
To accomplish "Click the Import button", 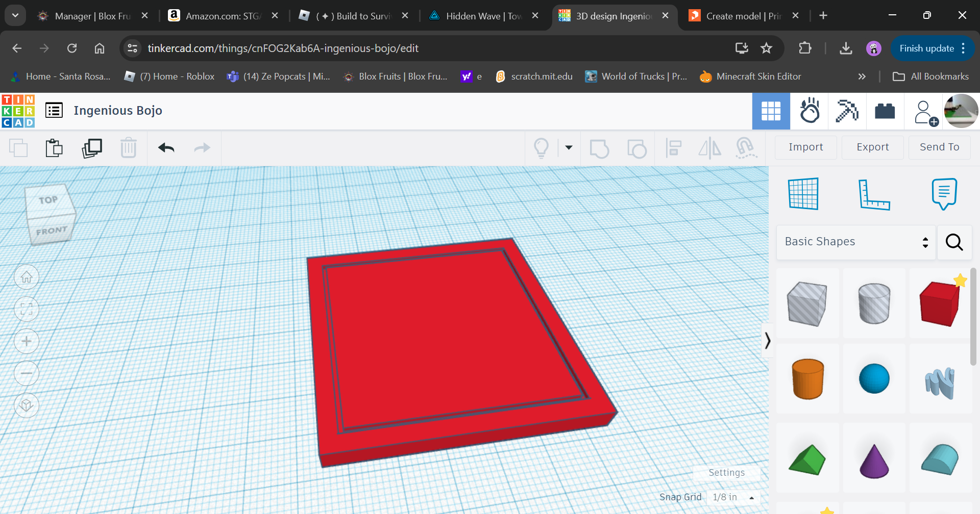I will coord(806,147).
